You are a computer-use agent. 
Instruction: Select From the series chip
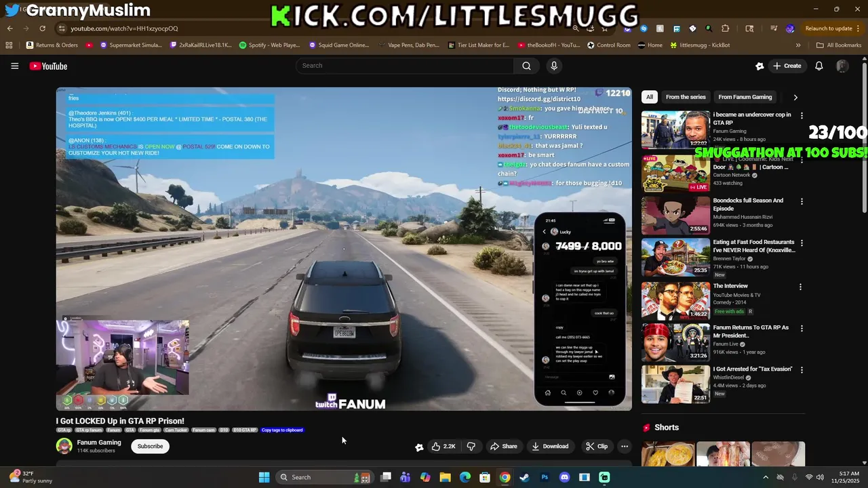point(686,97)
